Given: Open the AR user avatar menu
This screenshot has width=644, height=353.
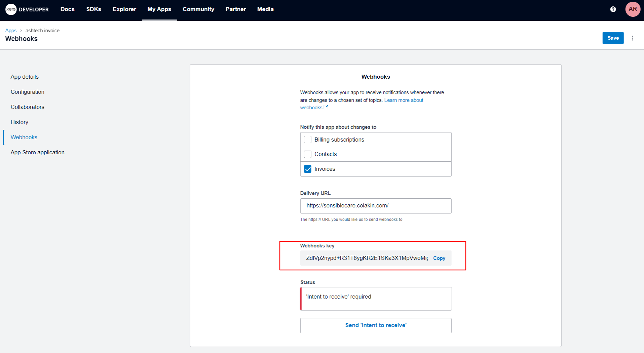Looking at the screenshot, I should pyautogui.click(x=632, y=9).
